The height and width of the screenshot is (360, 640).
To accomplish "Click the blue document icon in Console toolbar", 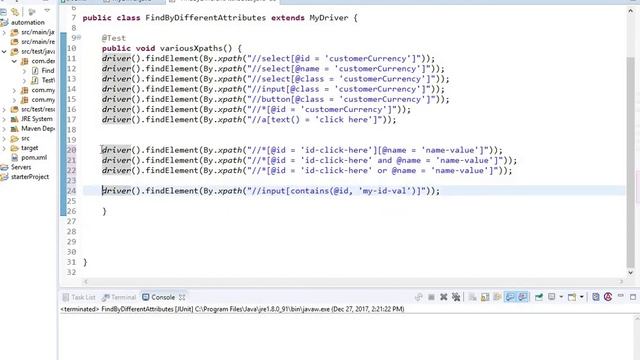I will [596, 297].
